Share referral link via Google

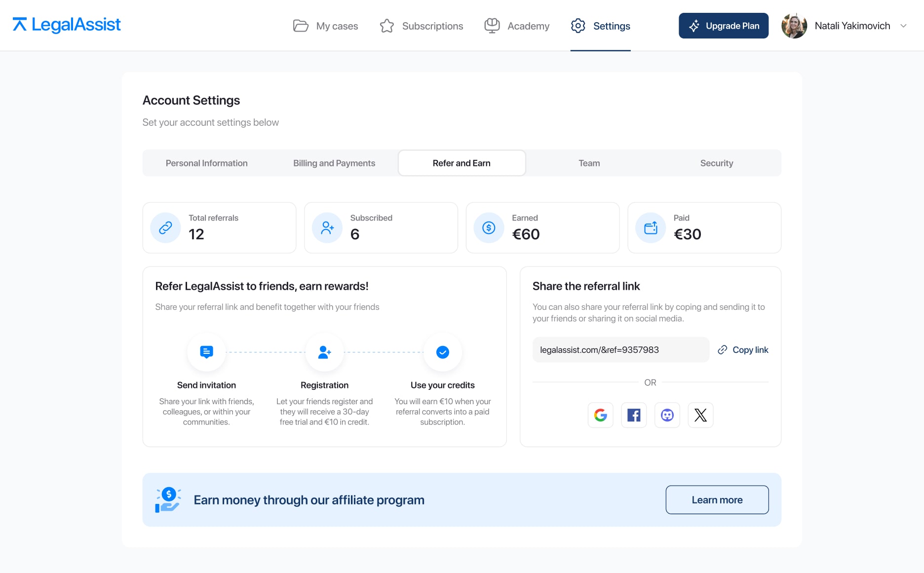coord(601,415)
